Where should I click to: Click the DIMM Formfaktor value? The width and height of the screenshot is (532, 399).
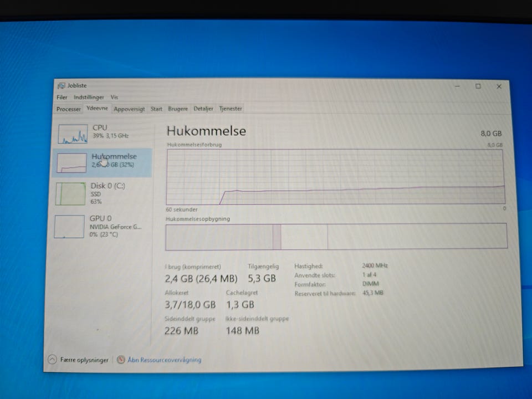pyautogui.click(x=370, y=283)
